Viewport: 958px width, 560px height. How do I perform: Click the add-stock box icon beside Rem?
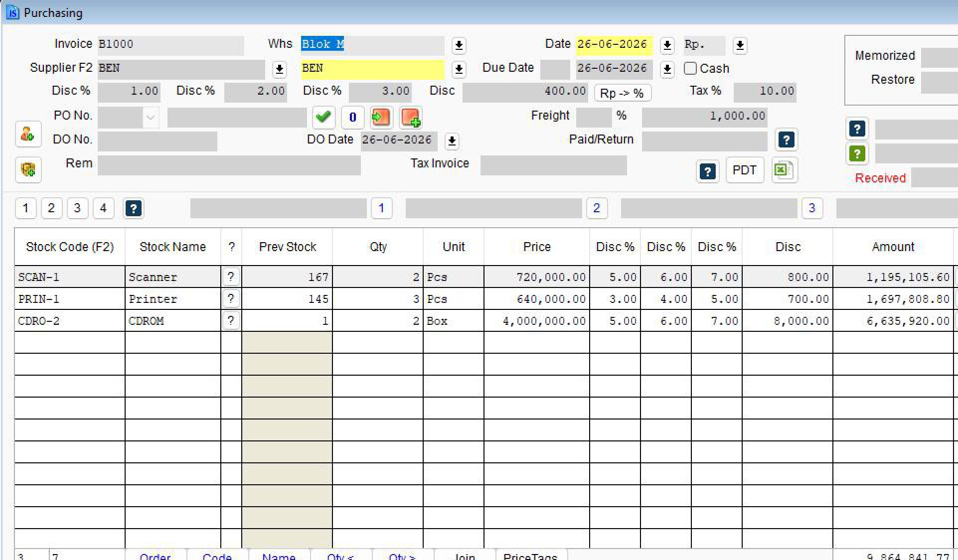click(x=28, y=170)
